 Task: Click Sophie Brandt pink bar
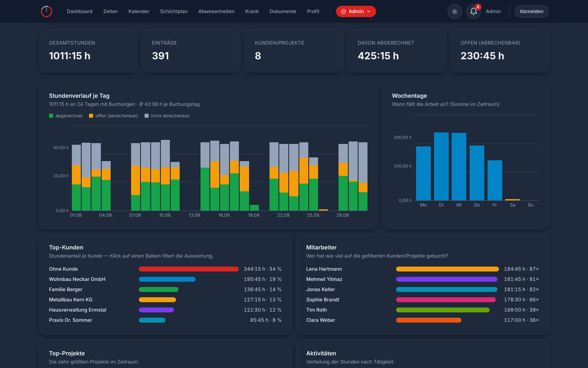(446, 300)
